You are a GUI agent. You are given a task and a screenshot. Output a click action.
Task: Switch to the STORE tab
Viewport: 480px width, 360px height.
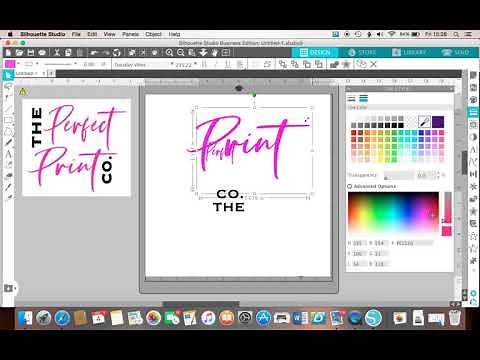(x=362, y=52)
